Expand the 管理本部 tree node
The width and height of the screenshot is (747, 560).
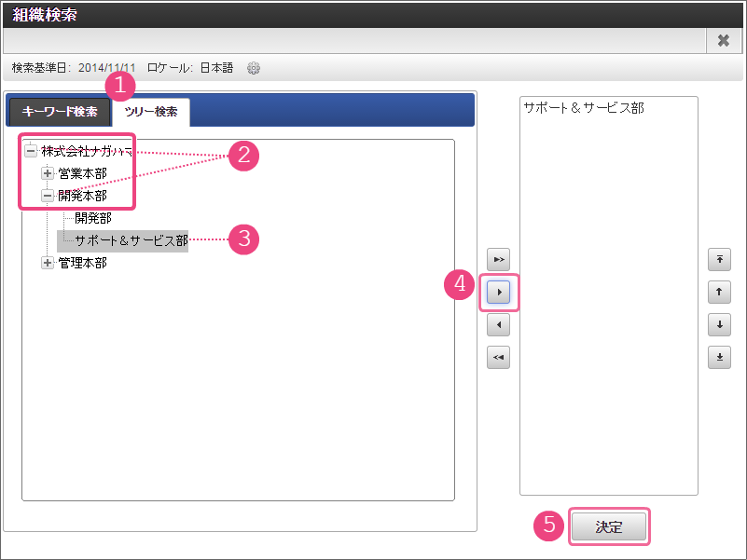[x=48, y=263]
